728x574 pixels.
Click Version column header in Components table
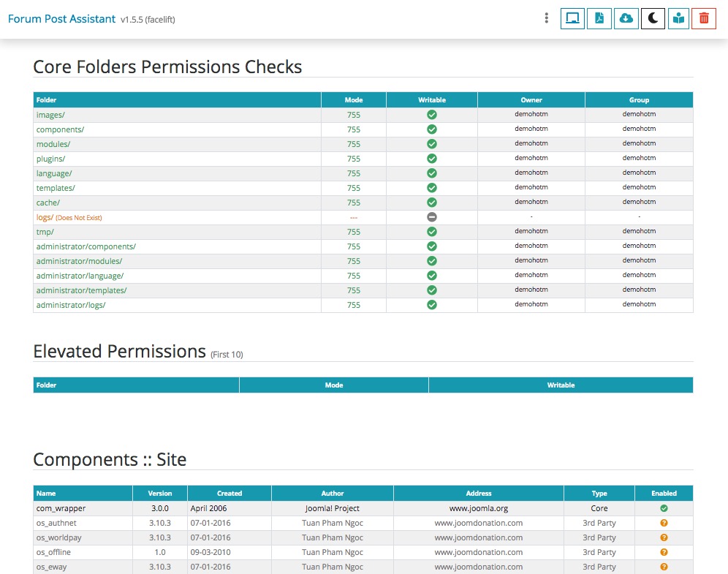pos(159,494)
